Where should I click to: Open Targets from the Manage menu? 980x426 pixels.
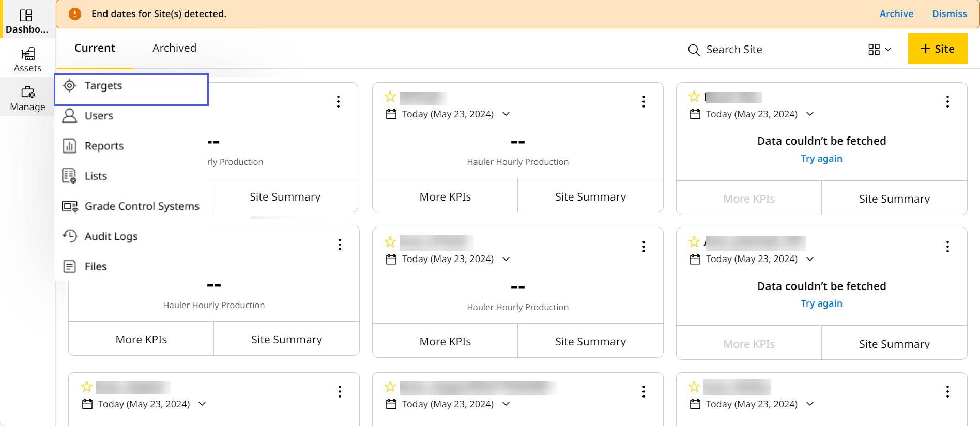click(131, 89)
